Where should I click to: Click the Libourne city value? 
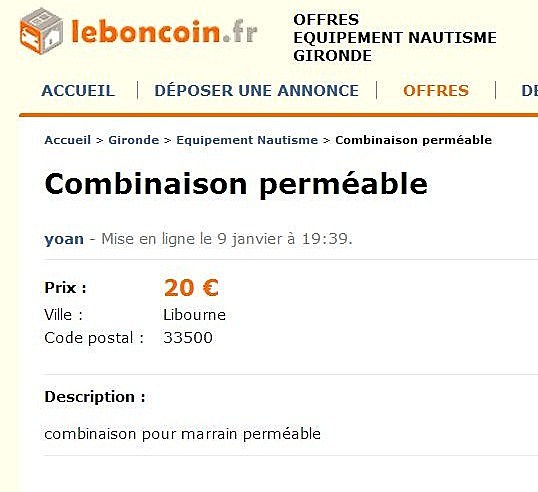pyautogui.click(x=194, y=315)
